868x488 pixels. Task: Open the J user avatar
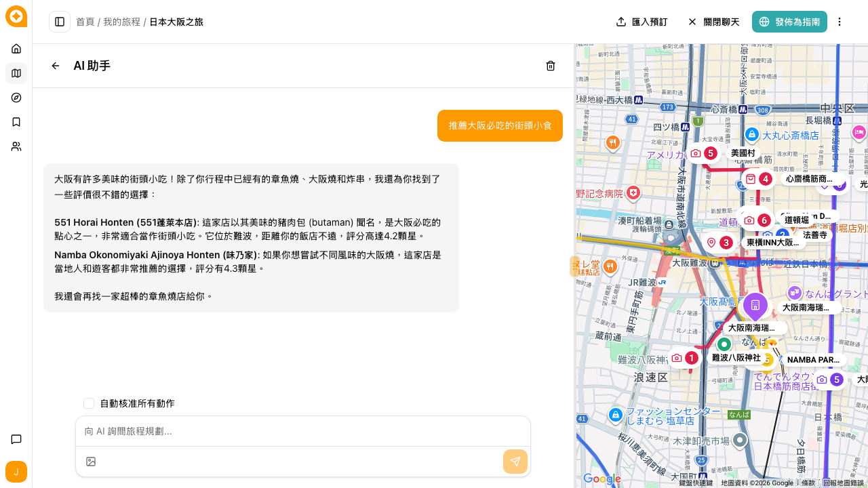[x=16, y=472]
